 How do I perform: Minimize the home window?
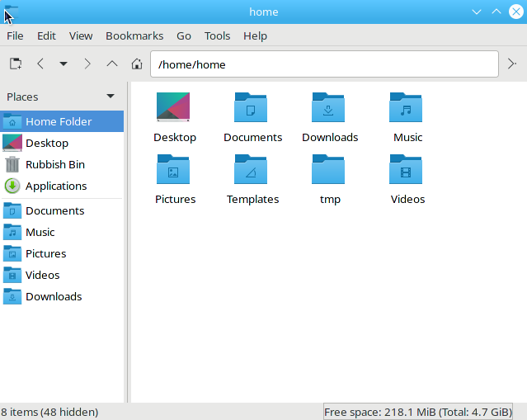point(477,12)
